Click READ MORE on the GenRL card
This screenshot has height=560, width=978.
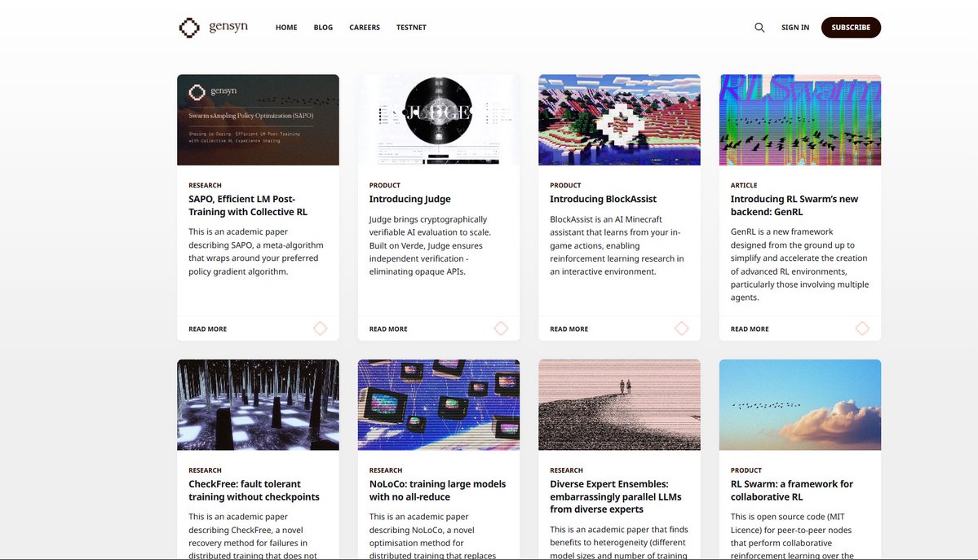coord(750,329)
